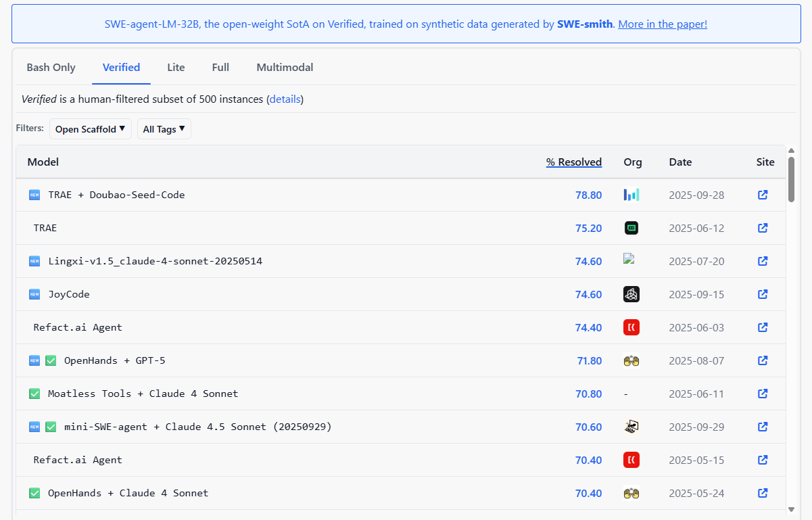Click the date 2025-08-07
The height and width of the screenshot is (520, 812).
pyautogui.click(x=696, y=360)
